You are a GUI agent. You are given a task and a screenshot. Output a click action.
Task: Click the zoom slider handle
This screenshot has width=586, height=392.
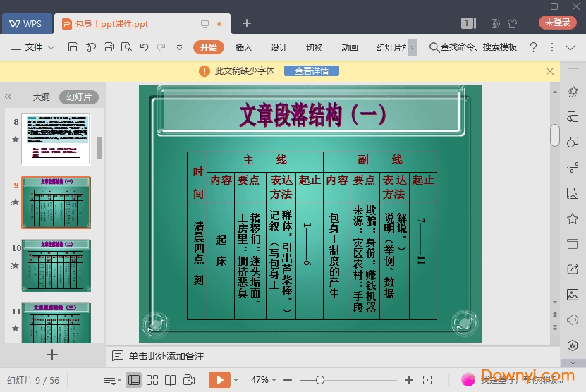point(319,380)
